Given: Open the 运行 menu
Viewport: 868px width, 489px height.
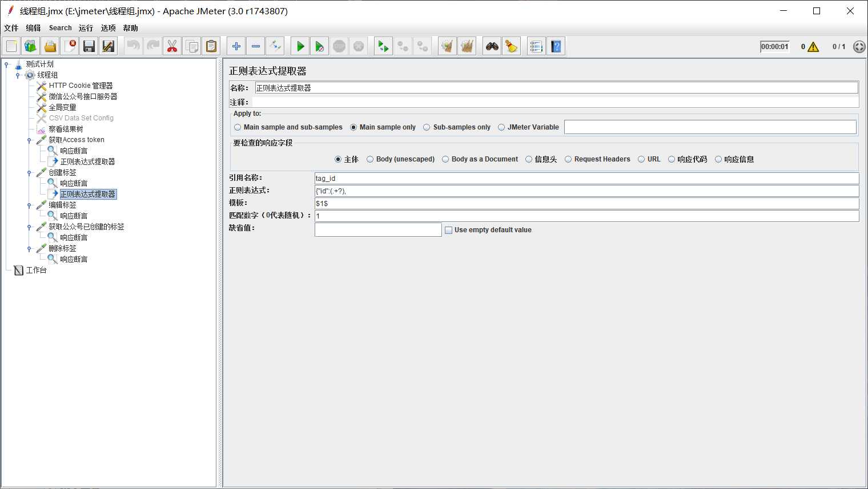Looking at the screenshot, I should (86, 28).
